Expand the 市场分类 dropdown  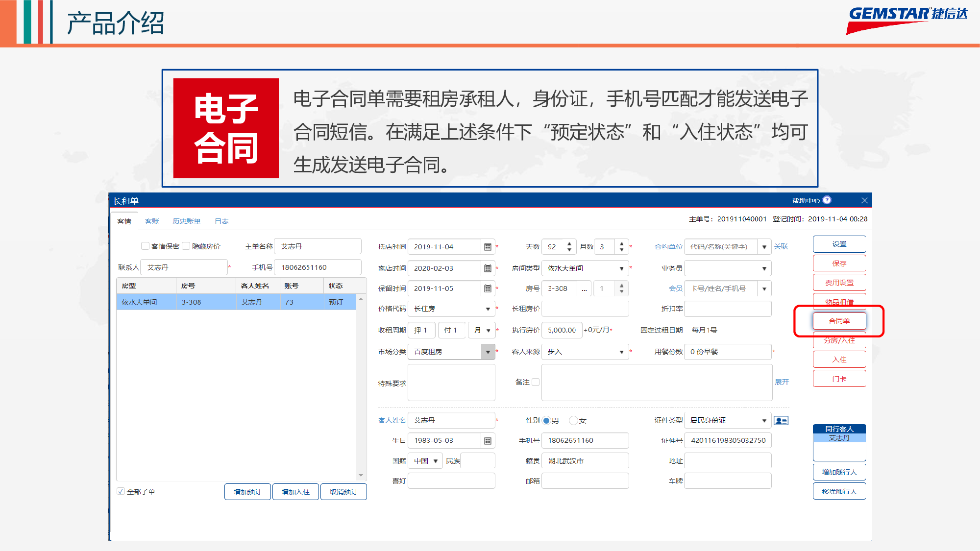[x=488, y=352]
